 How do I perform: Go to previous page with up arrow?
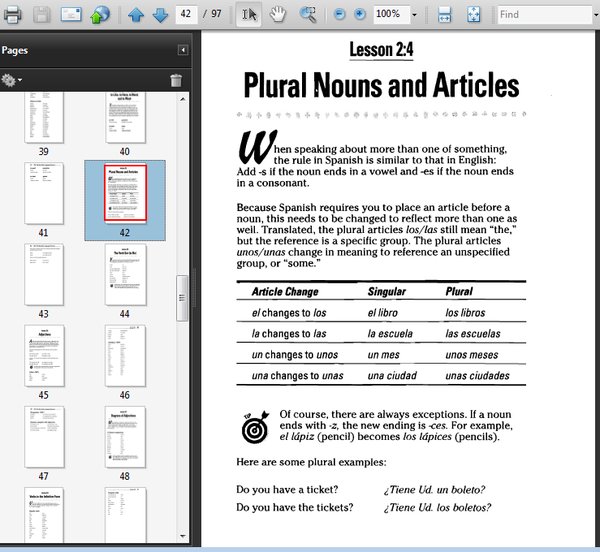click(136, 15)
